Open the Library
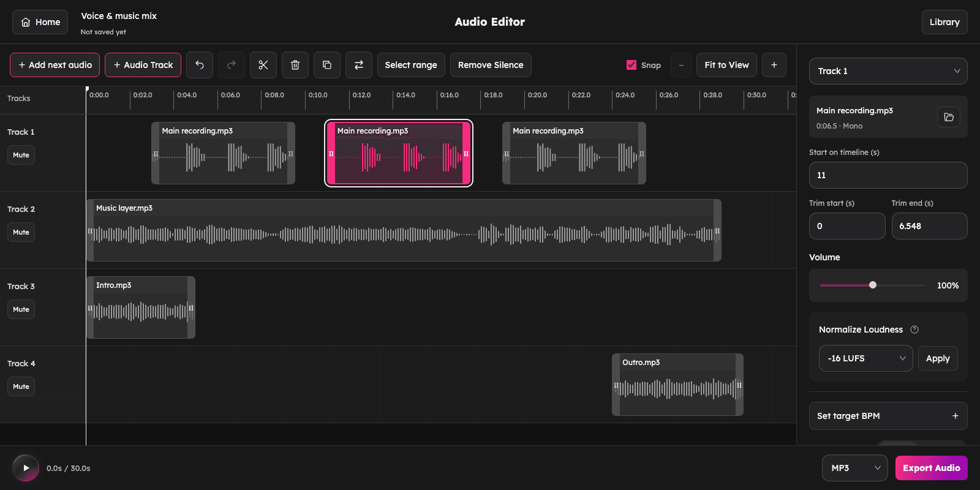Image resolution: width=980 pixels, height=490 pixels. [944, 22]
